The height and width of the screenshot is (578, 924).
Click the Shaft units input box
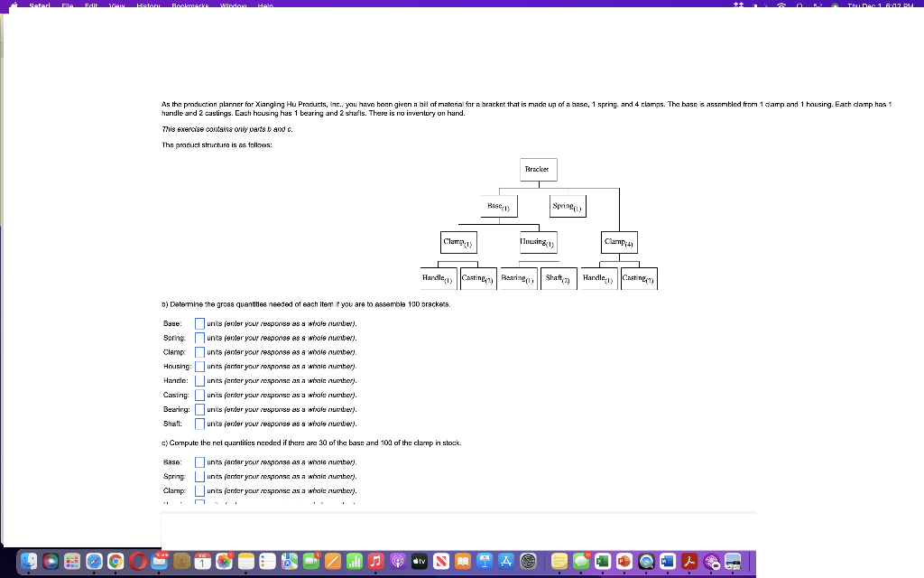pyautogui.click(x=199, y=424)
